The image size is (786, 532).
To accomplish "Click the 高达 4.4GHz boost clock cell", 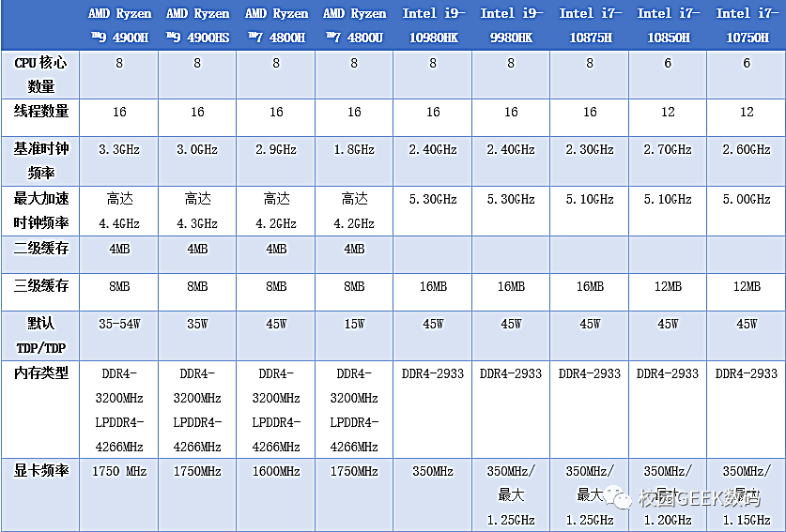I will click(119, 211).
